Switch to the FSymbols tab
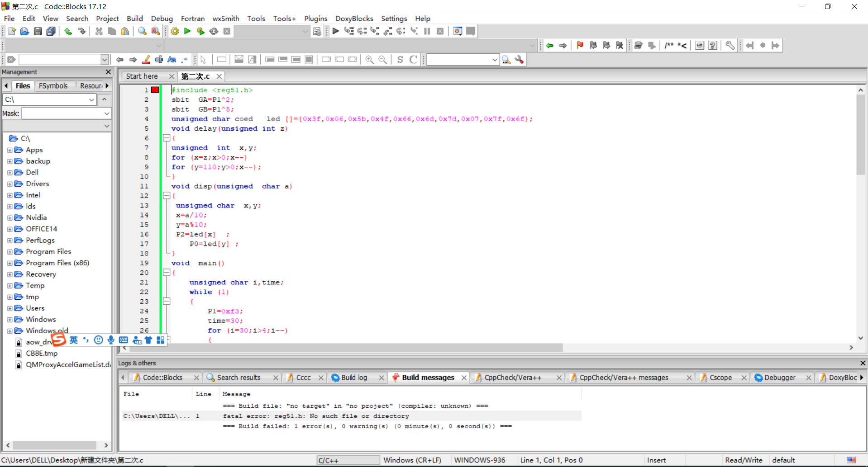 53,86
